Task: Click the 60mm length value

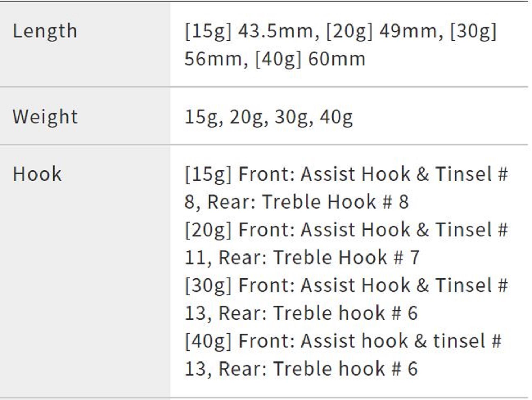Action: pos(337,59)
